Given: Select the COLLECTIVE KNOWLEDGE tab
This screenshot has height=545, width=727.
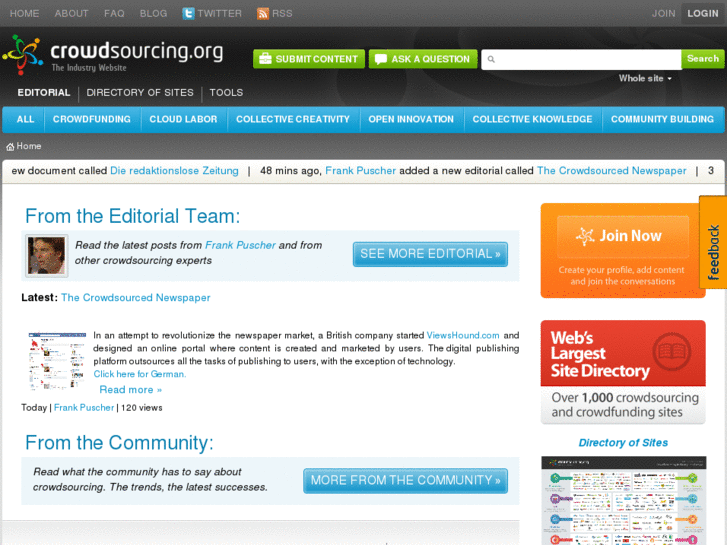Looking at the screenshot, I should click(x=532, y=119).
